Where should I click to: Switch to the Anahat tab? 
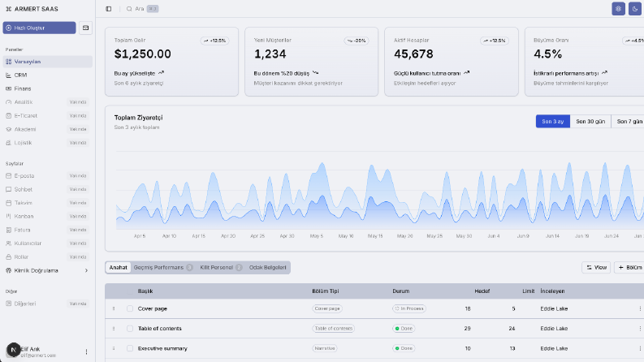(119, 268)
